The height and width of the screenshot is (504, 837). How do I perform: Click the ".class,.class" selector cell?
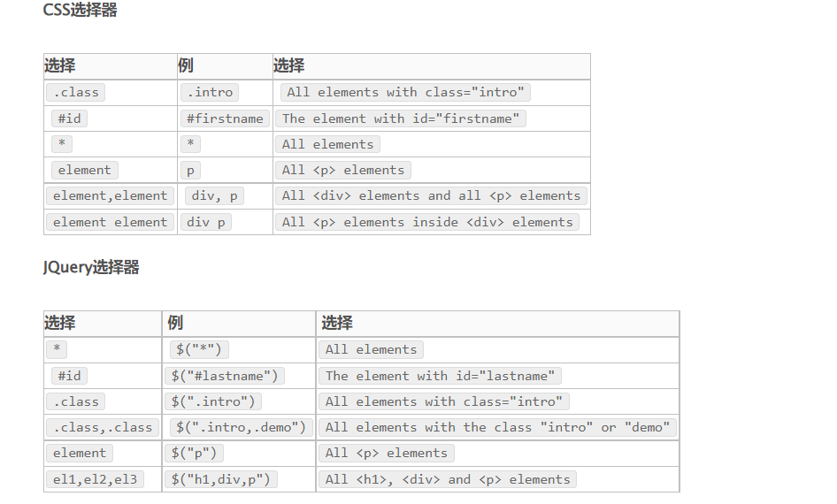pyautogui.click(x=103, y=427)
